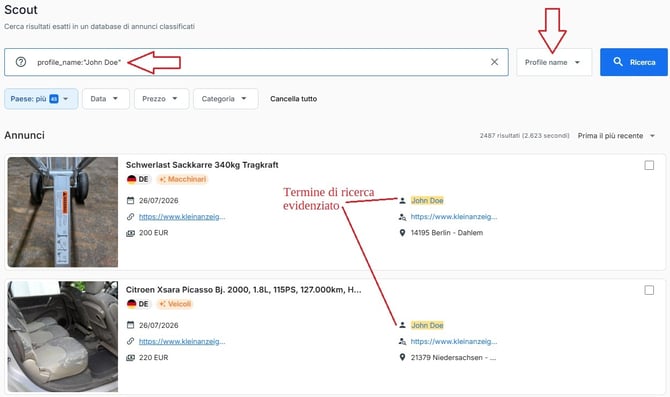Image resolution: width=670 pixels, height=397 pixels.
Task: Reset filters with Cancella tutto
Action: pos(294,99)
